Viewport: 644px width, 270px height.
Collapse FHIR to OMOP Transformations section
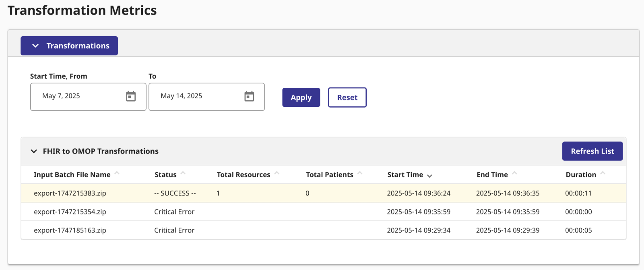click(x=34, y=152)
